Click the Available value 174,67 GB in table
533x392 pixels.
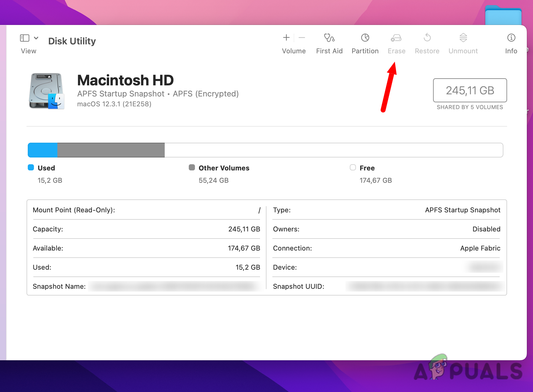click(244, 248)
